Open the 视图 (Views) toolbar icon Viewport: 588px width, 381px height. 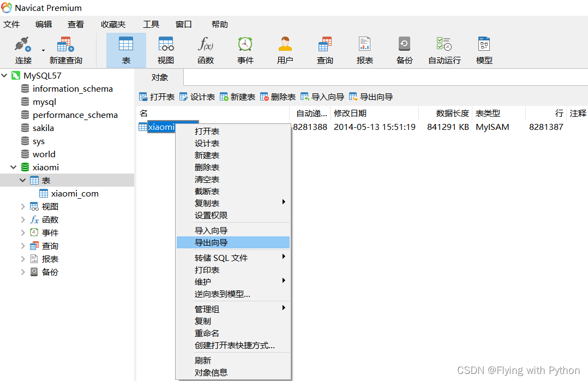click(x=165, y=49)
